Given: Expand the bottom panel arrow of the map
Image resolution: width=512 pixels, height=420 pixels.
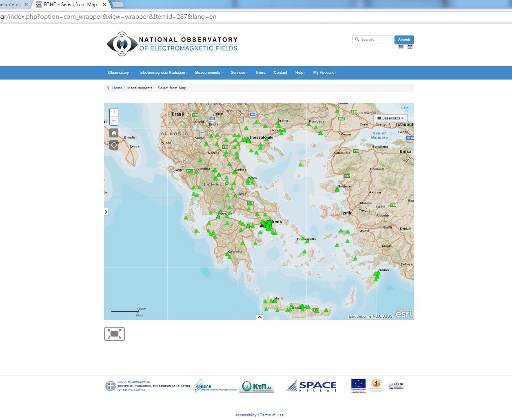Looking at the screenshot, I should point(259,317).
